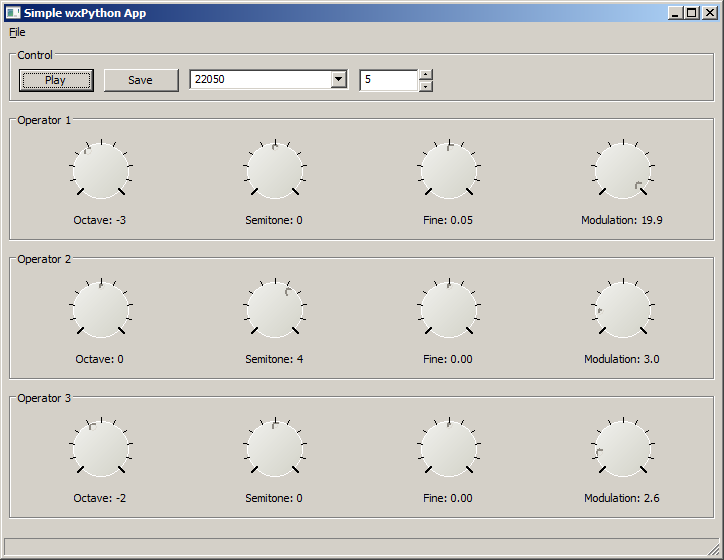Click Operator 3 Octave knob
This screenshot has width=724, height=560.
101,448
